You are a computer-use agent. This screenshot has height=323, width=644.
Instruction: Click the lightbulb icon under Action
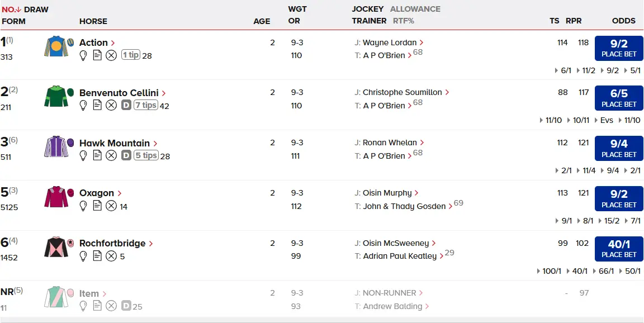83,55
